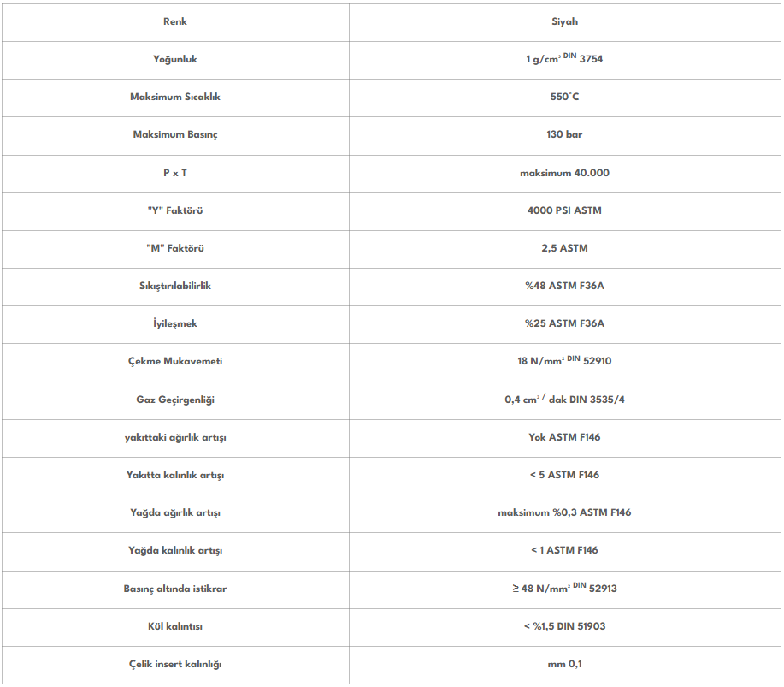
Task: Select the "P x T" label cell
Action: click(x=175, y=173)
